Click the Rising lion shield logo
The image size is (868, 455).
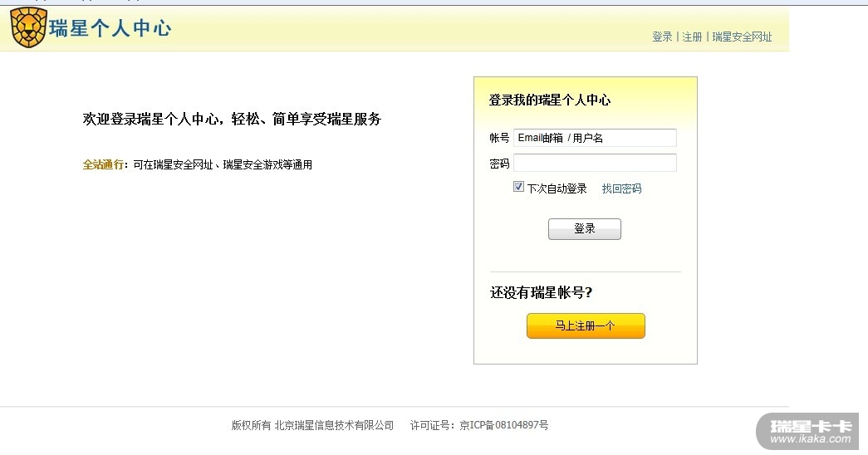point(28,27)
